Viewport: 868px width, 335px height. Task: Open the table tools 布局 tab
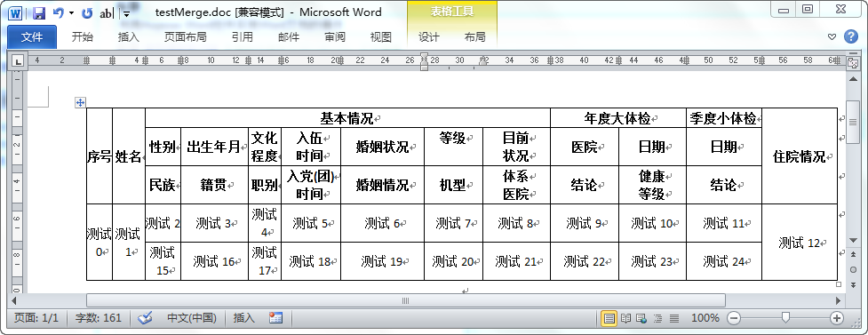click(475, 37)
